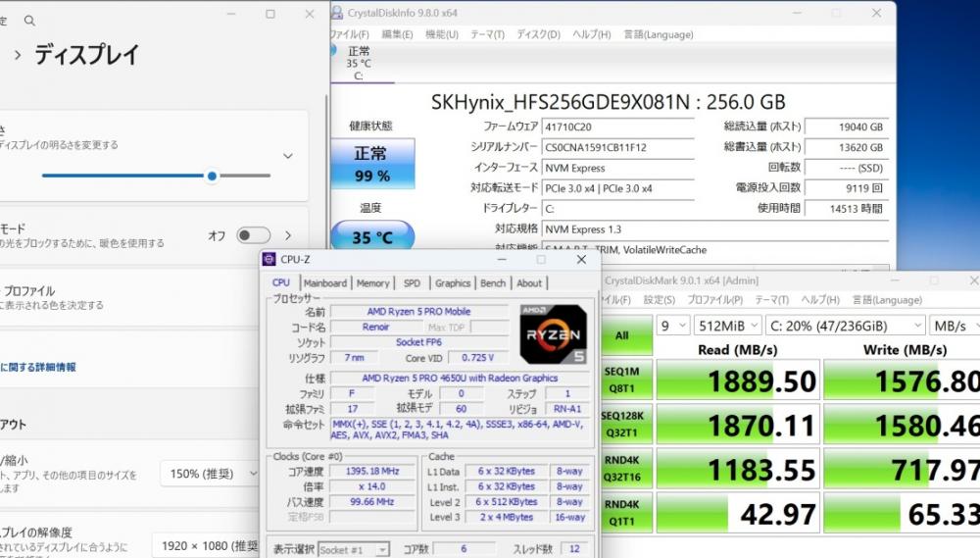Run the SEQ1M Q8T1 benchmark button
Image resolution: width=980 pixels, height=558 pixels.
pyautogui.click(x=627, y=380)
